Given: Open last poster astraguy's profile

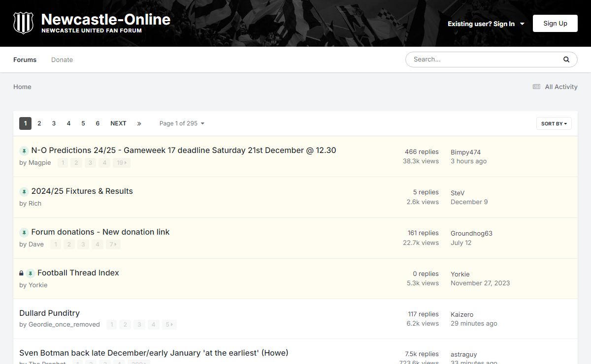Looking at the screenshot, I should point(464,355).
